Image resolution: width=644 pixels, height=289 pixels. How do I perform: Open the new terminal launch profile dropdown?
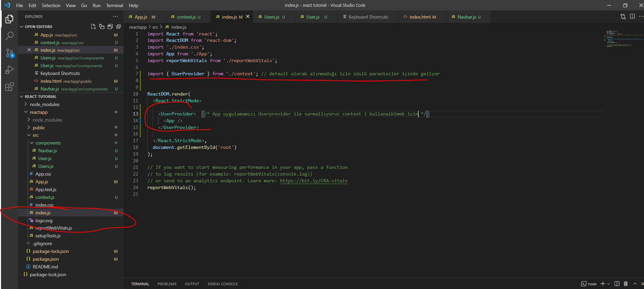click(609, 284)
